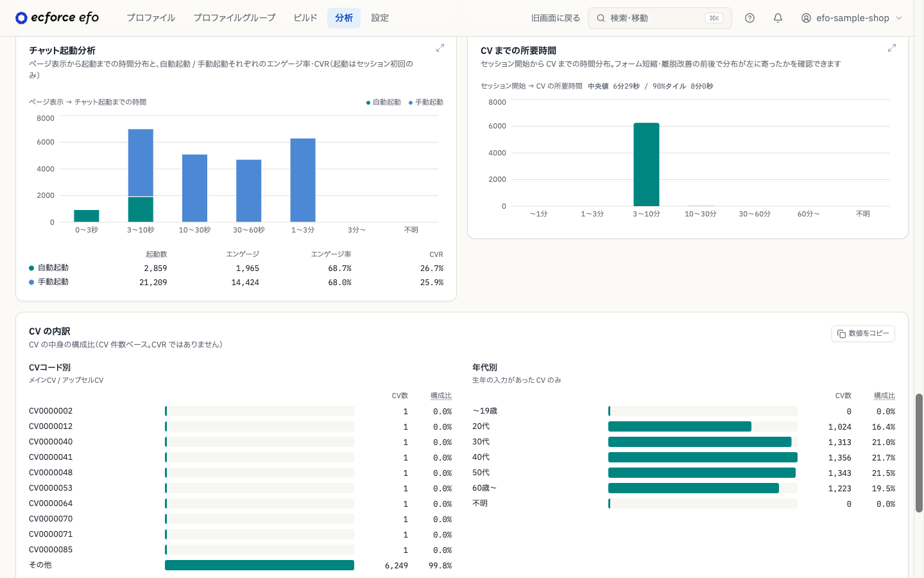This screenshot has height=578, width=924.
Task: Click the 6,249 その他 CV count
Action: tap(397, 566)
